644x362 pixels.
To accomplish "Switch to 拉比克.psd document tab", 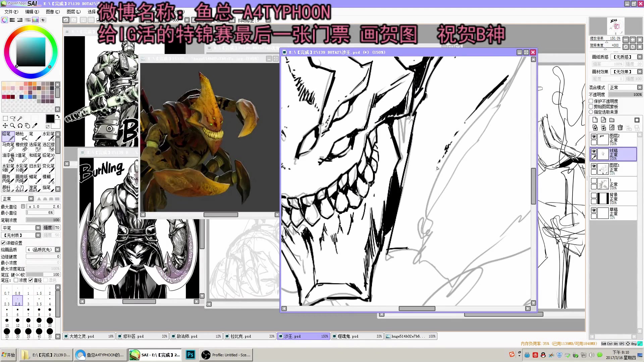I will pos(250,336).
